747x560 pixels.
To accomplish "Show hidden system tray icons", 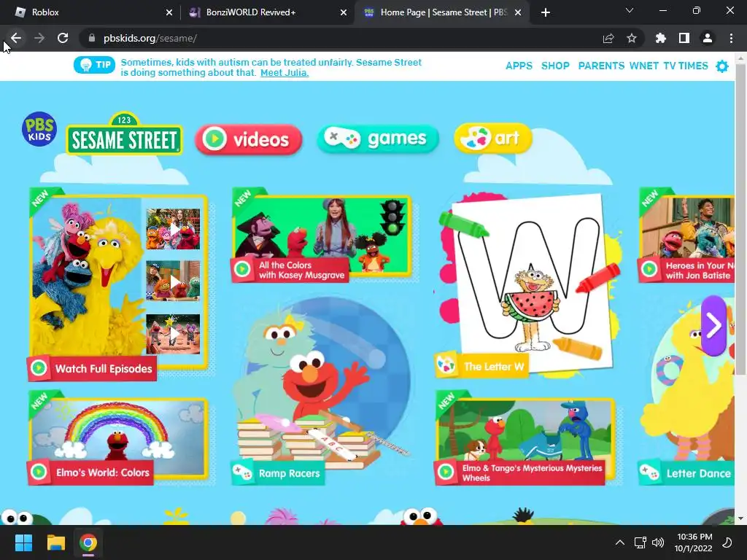I will click(x=620, y=542).
